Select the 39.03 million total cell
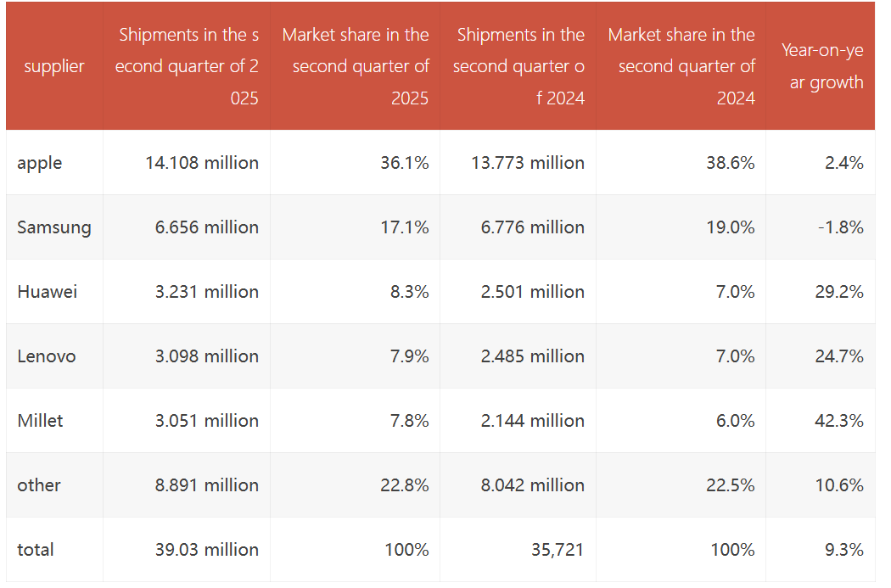The image size is (891, 588). (x=207, y=550)
